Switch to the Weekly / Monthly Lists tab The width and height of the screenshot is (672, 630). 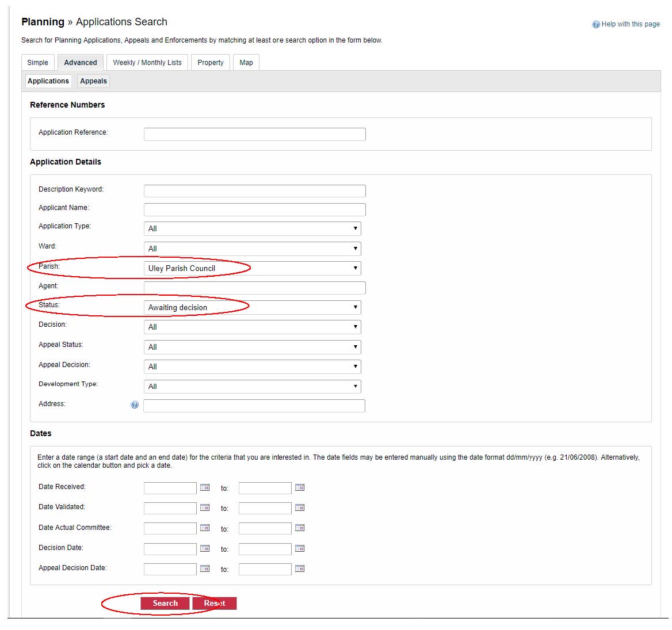[x=147, y=63]
